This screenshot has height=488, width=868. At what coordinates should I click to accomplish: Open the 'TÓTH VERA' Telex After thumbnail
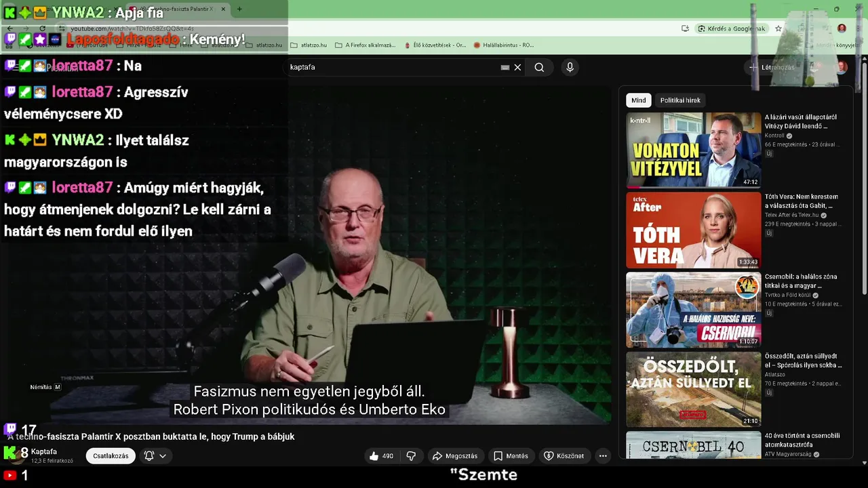(x=693, y=230)
